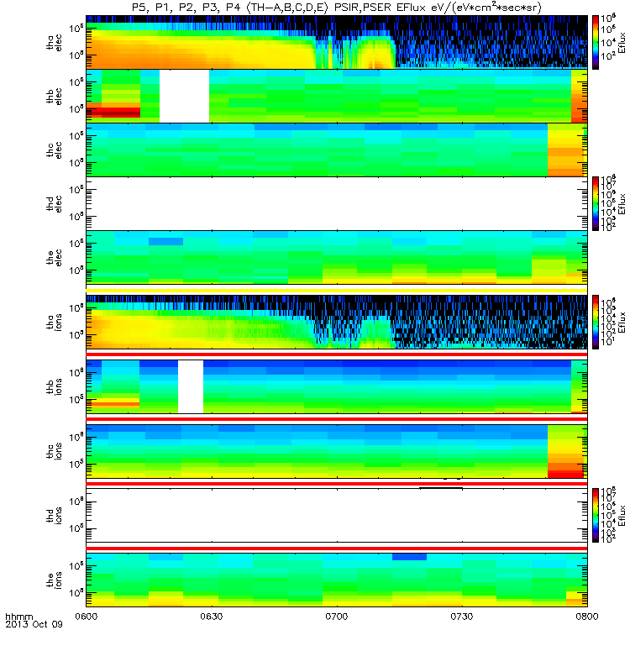Click "Eflux" label beside the thd ions color bar
Viewport: 630px width, 672px height.
point(622,516)
